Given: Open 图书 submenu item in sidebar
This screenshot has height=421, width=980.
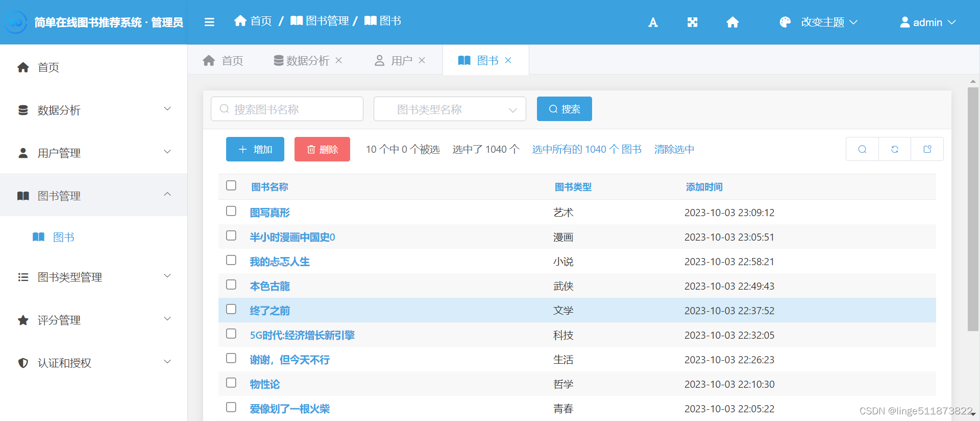Looking at the screenshot, I should pos(93,237).
